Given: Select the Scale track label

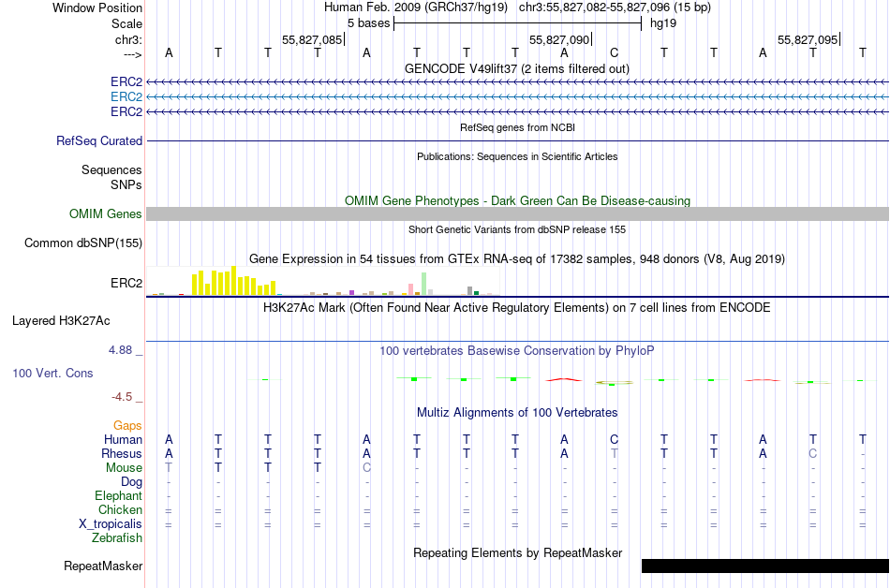Looking at the screenshot, I should point(126,23).
